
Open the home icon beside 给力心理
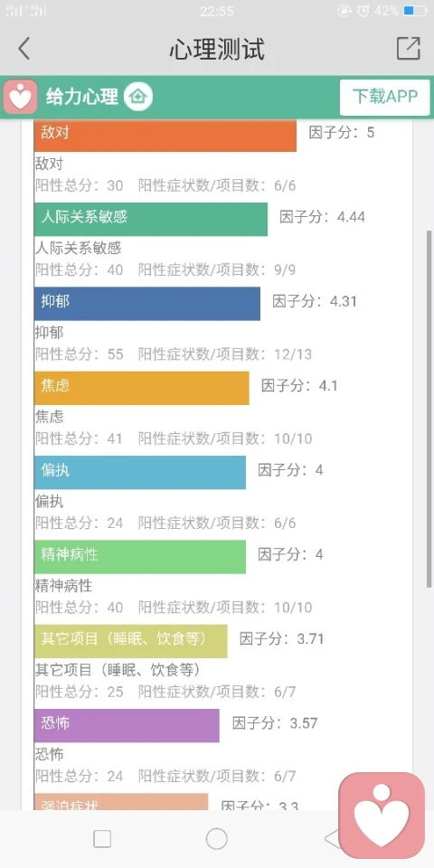click(137, 97)
